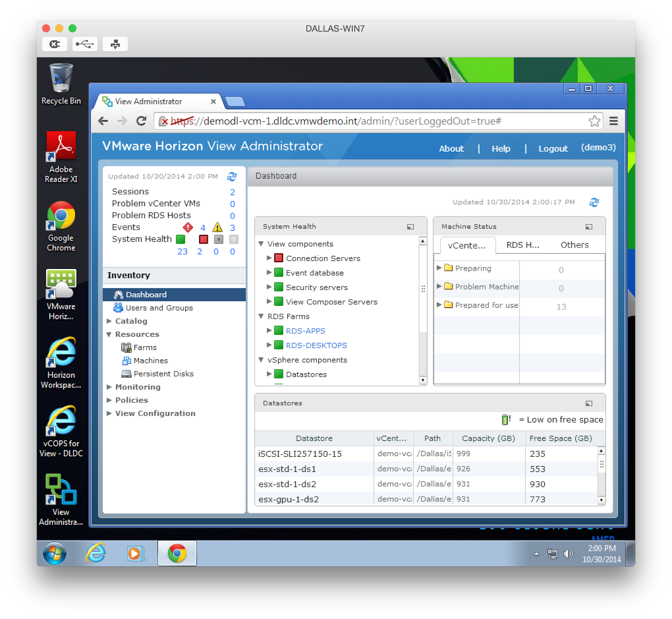Click the green System Health status square
The height and width of the screenshot is (619, 672).
click(181, 239)
